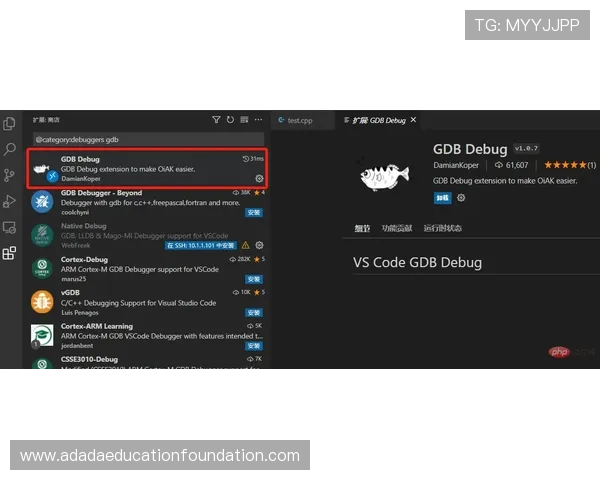Screen dimensions: 600x480
Task: Open the Explorer icon in activity bar
Action: pyautogui.click(x=10, y=124)
